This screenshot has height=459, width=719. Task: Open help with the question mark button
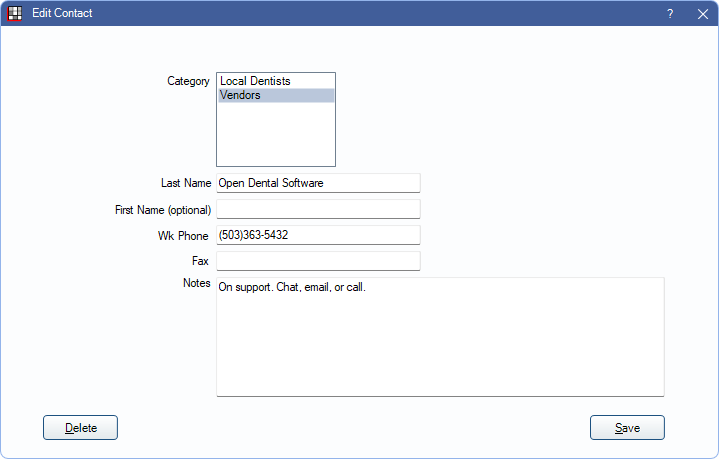[670, 14]
